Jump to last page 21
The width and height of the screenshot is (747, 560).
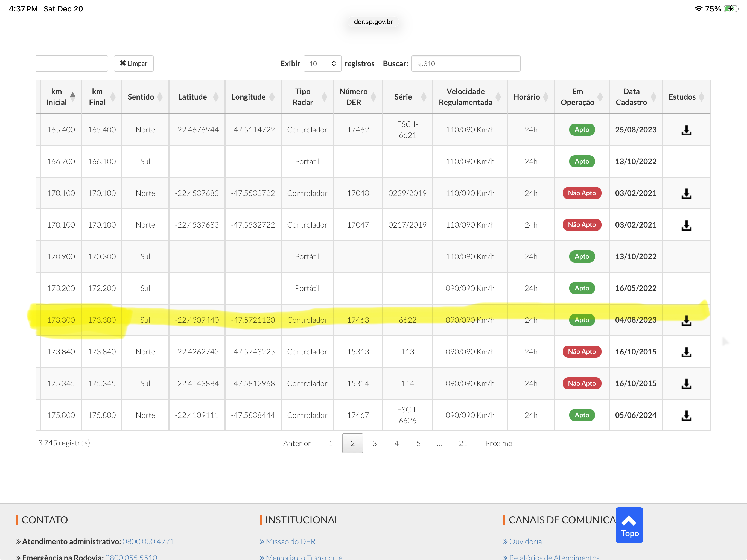click(x=463, y=443)
